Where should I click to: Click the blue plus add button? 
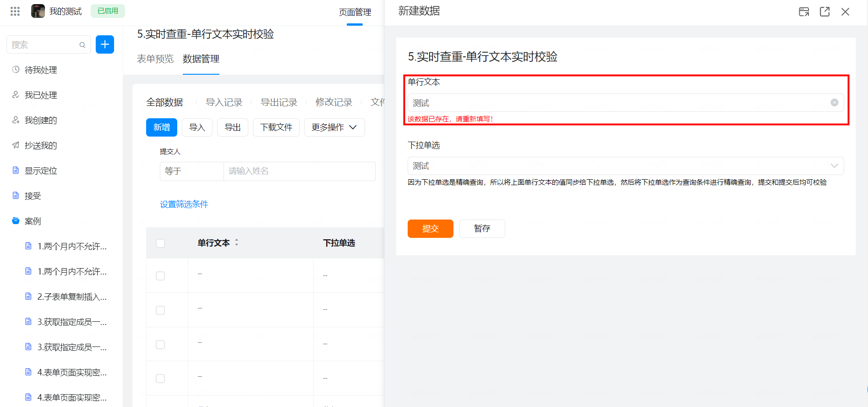[105, 44]
